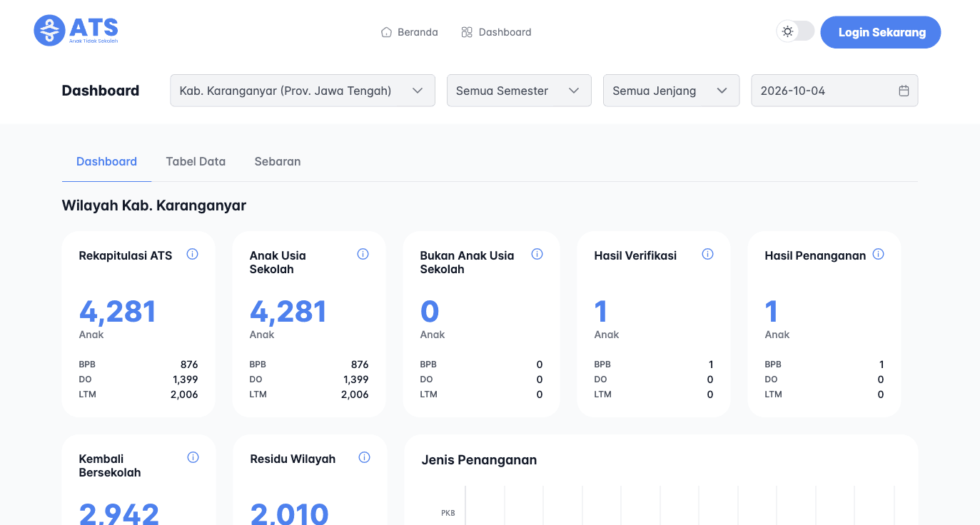This screenshot has height=525, width=980.
Task: Click the 2,010 Residu Wilayah value
Action: (289, 514)
